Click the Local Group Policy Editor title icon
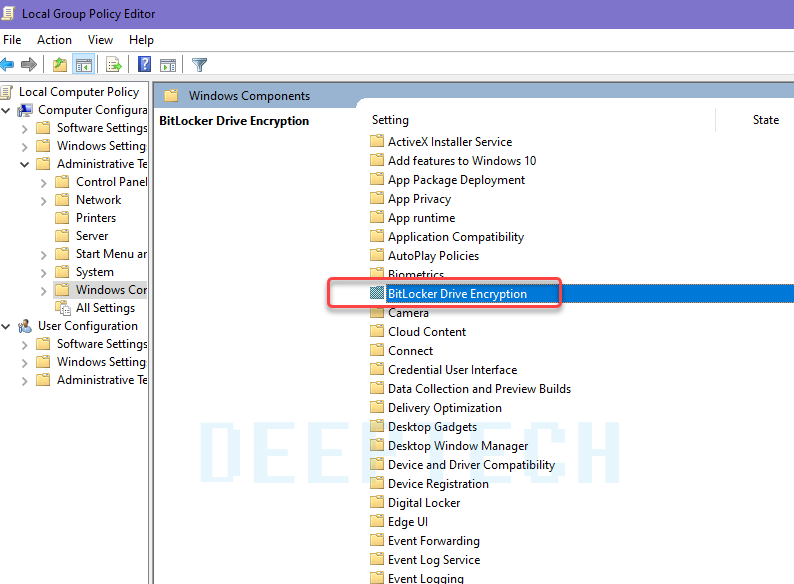The width and height of the screenshot is (794, 584). (8, 13)
